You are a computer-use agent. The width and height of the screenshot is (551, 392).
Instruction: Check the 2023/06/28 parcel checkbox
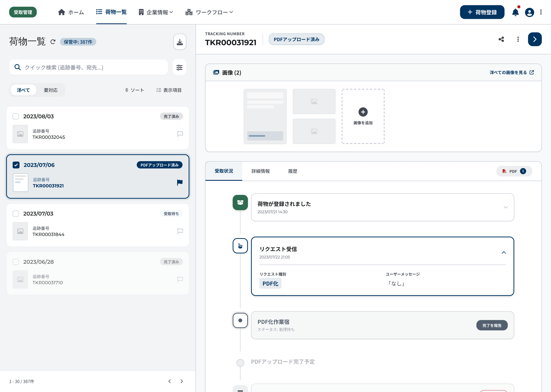point(16,262)
